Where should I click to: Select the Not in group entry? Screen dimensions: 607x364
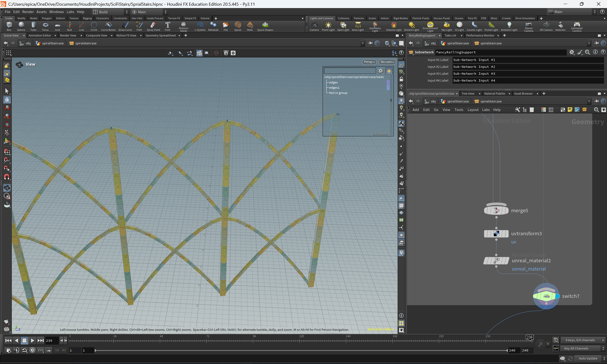tap(338, 93)
